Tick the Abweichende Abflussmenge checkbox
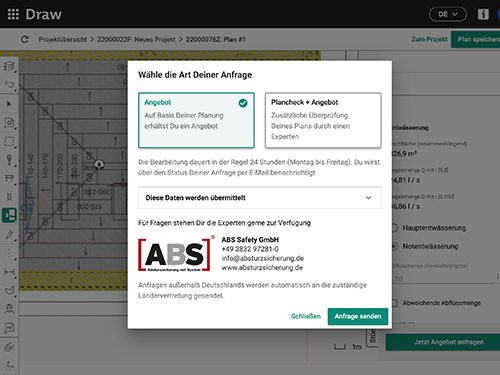This screenshot has height=375, width=500. [x=395, y=303]
